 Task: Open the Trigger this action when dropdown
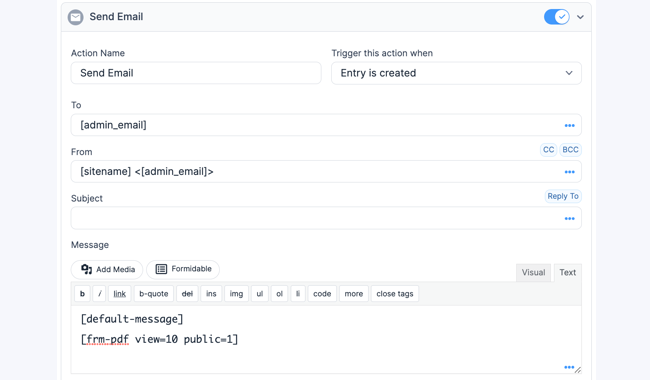pyautogui.click(x=456, y=73)
